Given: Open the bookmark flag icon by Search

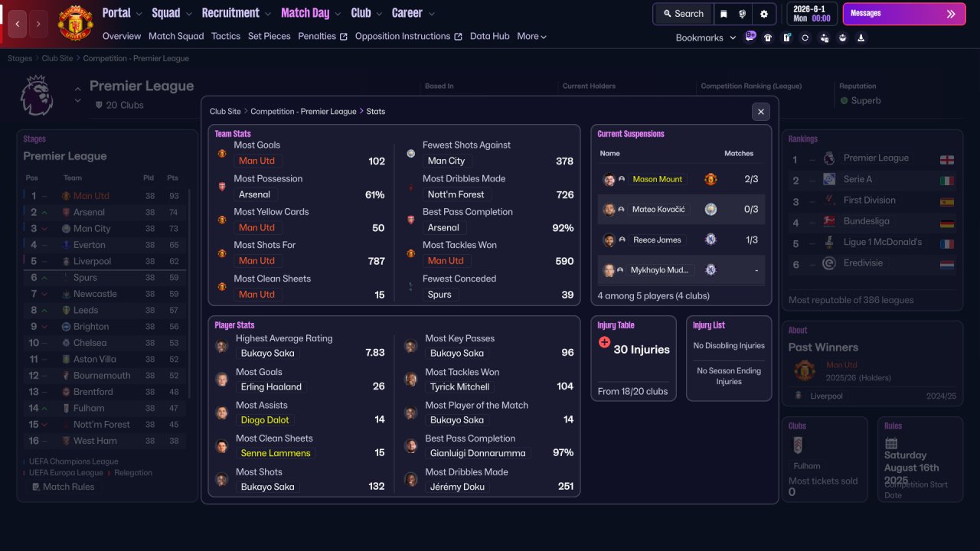Looking at the screenshot, I should 724,14.
